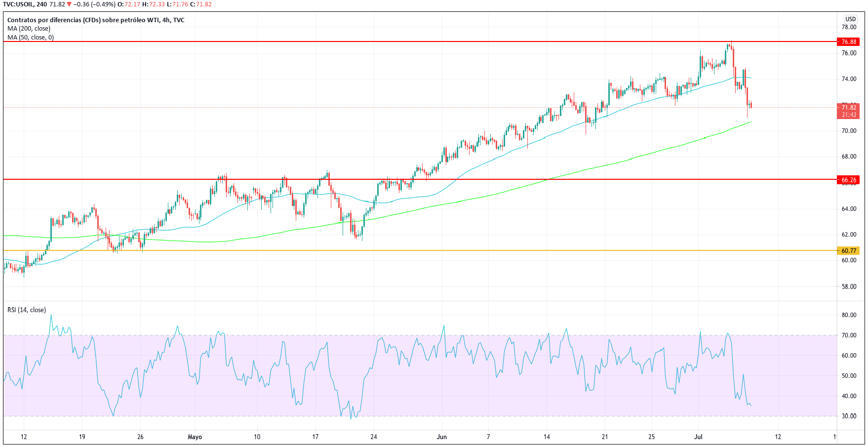Click the 19 date label on time axis
This screenshot has width=868, height=446.
(82, 437)
